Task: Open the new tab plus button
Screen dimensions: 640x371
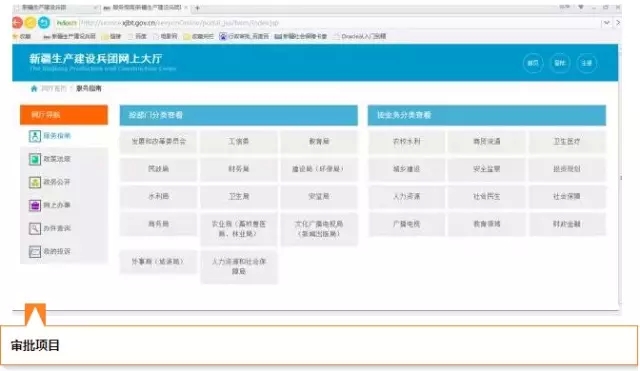Action: click(x=198, y=8)
